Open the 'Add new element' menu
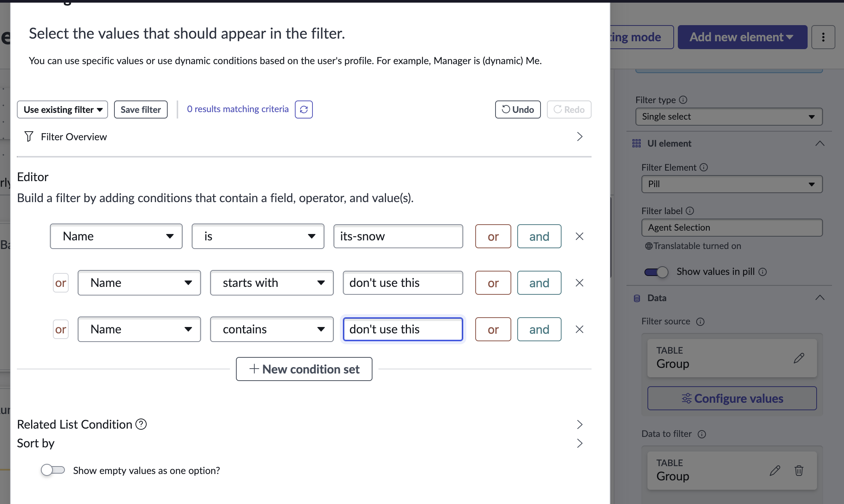Viewport: 844px width, 504px height. 742,37
